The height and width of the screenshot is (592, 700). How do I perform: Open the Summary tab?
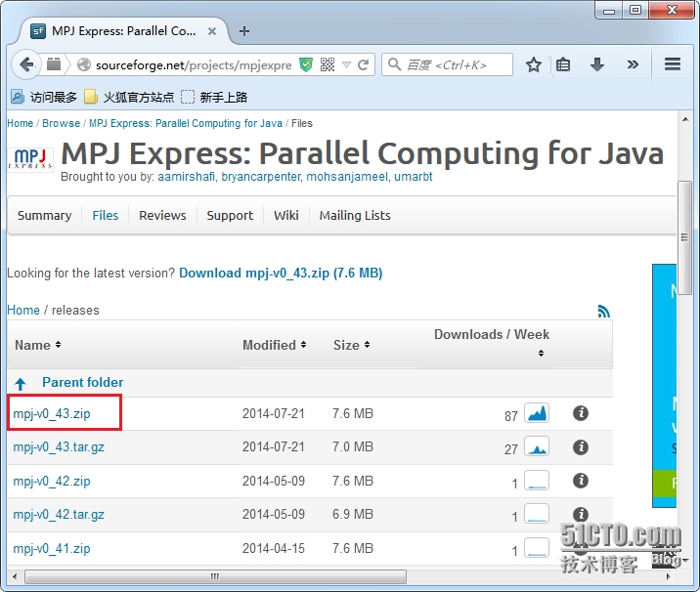(x=45, y=216)
